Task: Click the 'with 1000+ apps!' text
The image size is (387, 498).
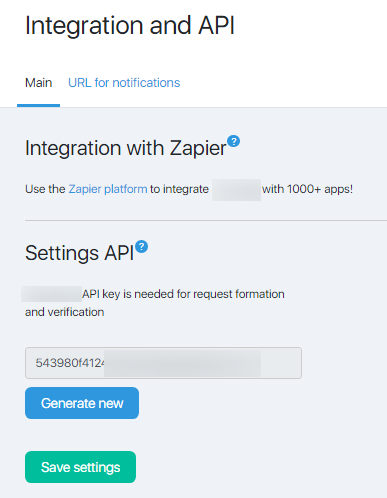Action: 307,189
